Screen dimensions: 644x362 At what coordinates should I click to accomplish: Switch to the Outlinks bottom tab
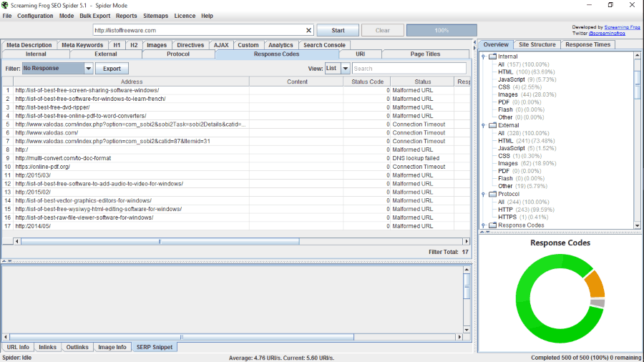pos(77,347)
